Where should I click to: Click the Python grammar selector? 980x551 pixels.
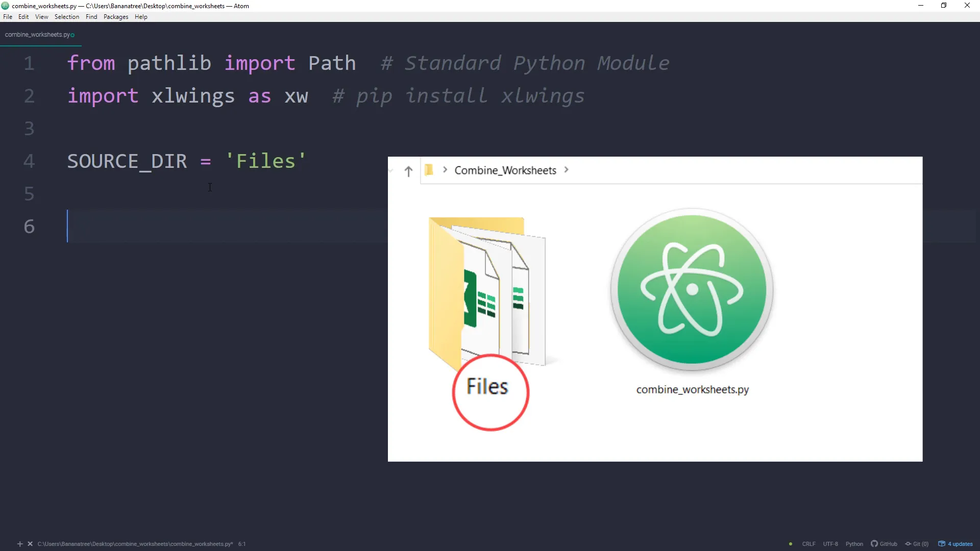[854, 544]
